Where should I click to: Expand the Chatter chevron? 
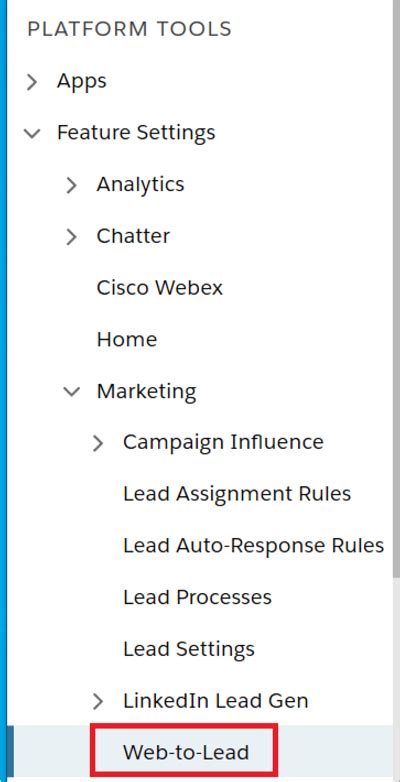[x=72, y=236]
